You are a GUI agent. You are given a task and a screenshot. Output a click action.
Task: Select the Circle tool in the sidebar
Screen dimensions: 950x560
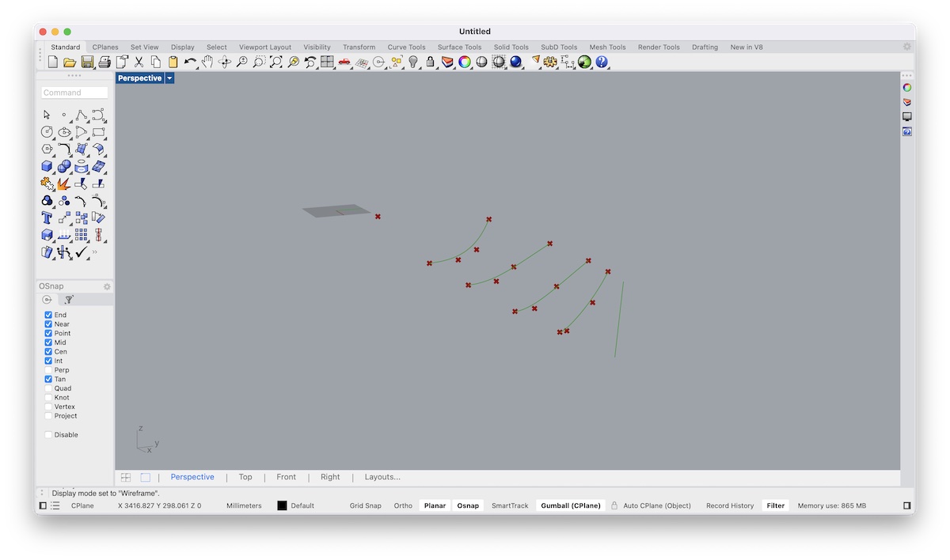click(x=47, y=132)
